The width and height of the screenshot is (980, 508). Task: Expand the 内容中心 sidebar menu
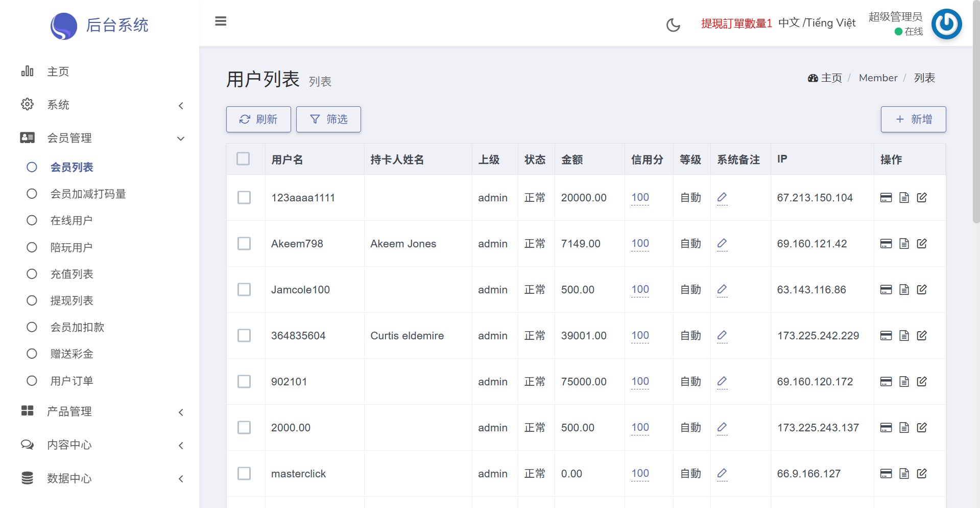tap(100, 445)
